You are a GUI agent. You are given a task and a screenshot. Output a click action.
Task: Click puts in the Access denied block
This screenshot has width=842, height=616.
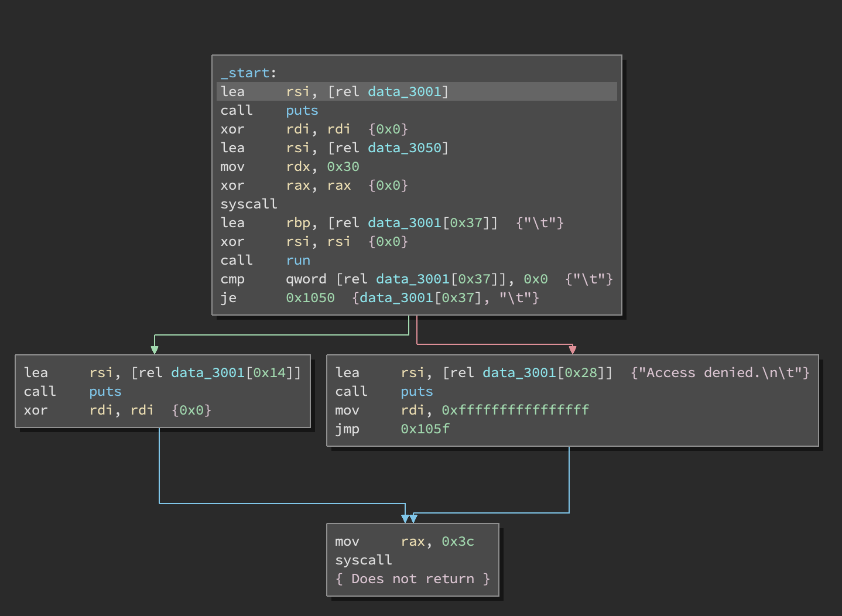416,391
